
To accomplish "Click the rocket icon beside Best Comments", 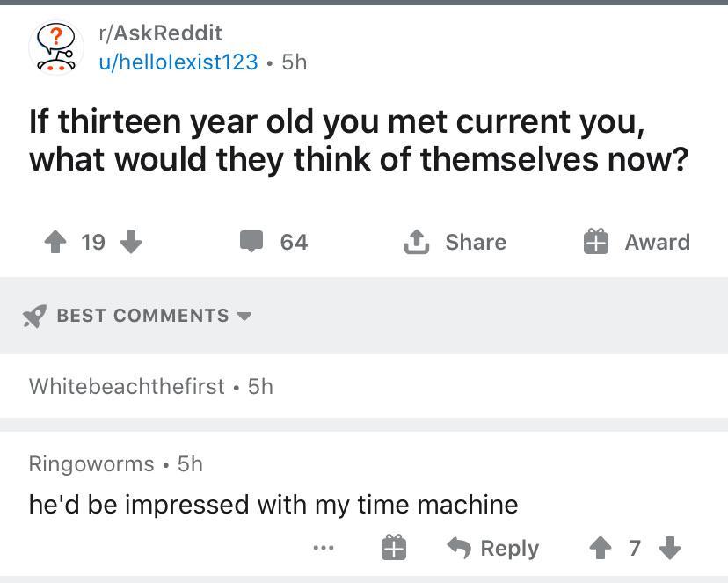I will (x=34, y=316).
